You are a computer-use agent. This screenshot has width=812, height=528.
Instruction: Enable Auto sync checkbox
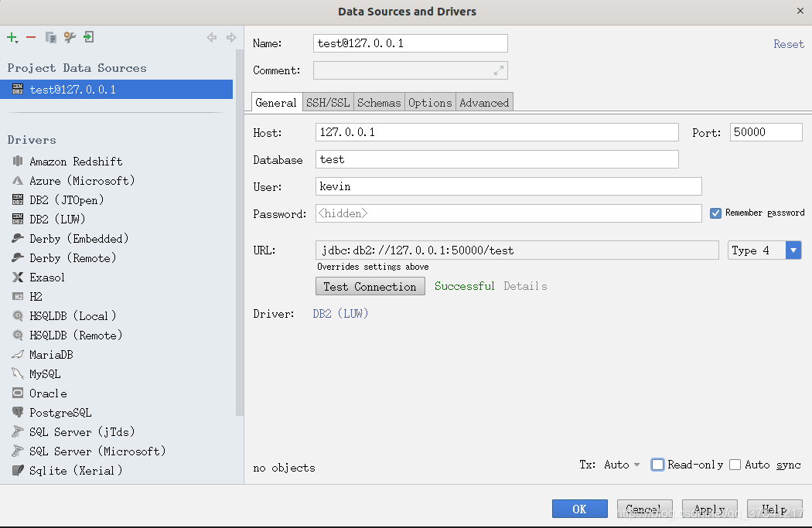735,465
